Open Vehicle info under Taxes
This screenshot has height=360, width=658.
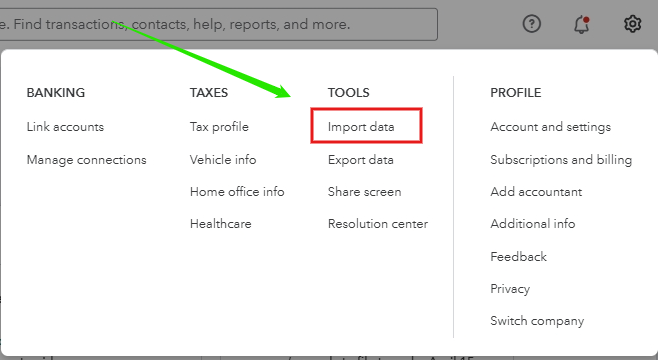click(x=223, y=160)
